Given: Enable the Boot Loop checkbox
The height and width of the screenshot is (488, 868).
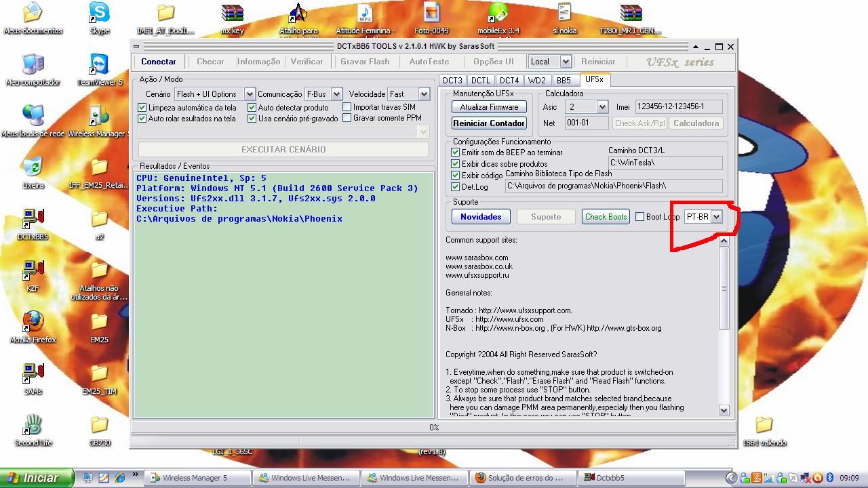Looking at the screenshot, I should pos(640,217).
